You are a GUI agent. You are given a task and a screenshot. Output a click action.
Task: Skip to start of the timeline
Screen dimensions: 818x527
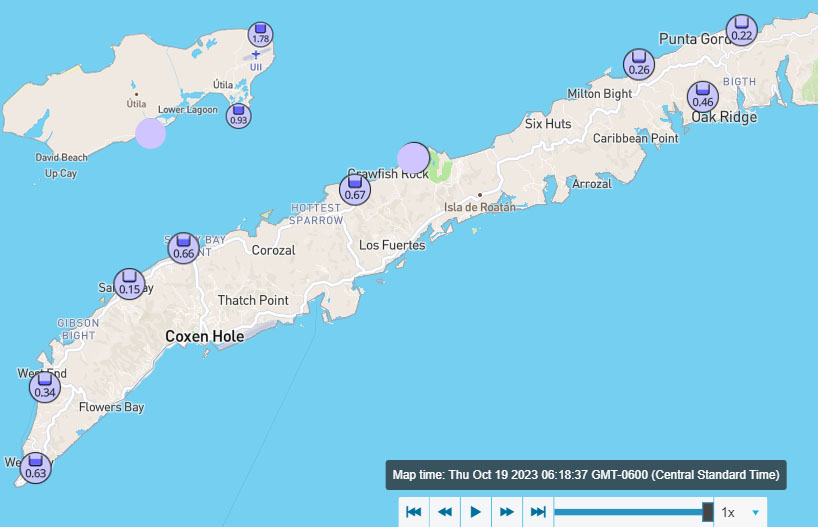point(413,512)
